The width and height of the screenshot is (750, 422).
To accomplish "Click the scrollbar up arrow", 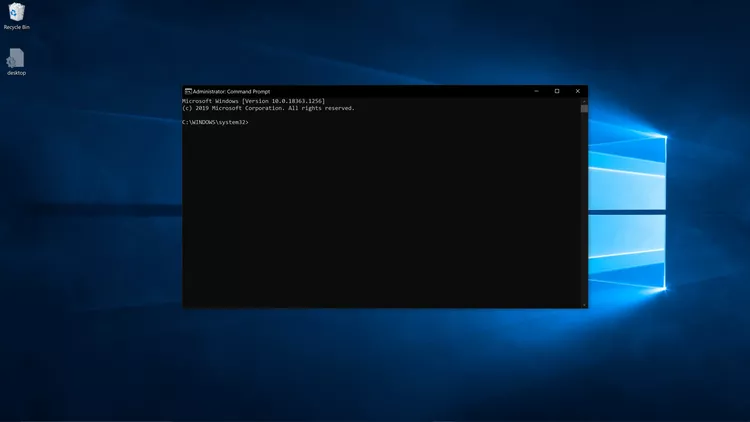I will coord(584,101).
